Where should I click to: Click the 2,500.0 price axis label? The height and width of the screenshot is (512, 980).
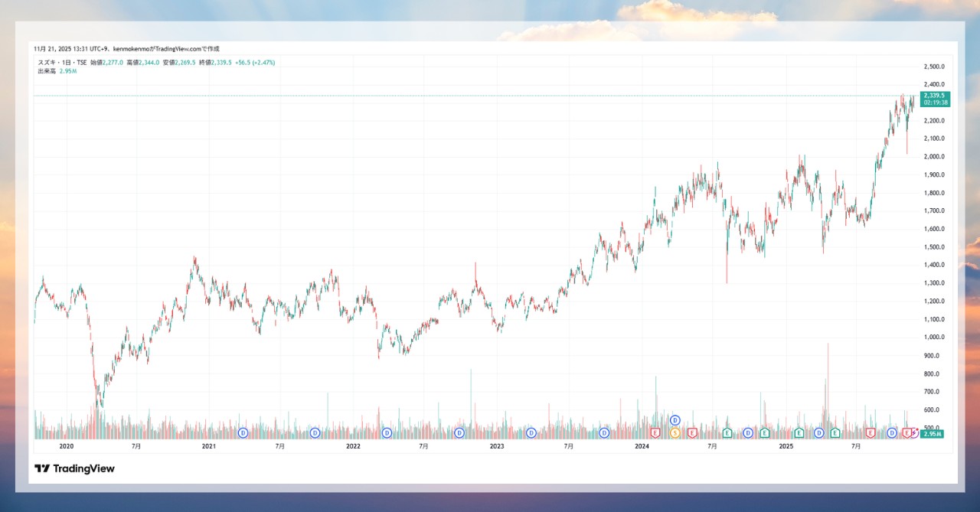(x=934, y=67)
